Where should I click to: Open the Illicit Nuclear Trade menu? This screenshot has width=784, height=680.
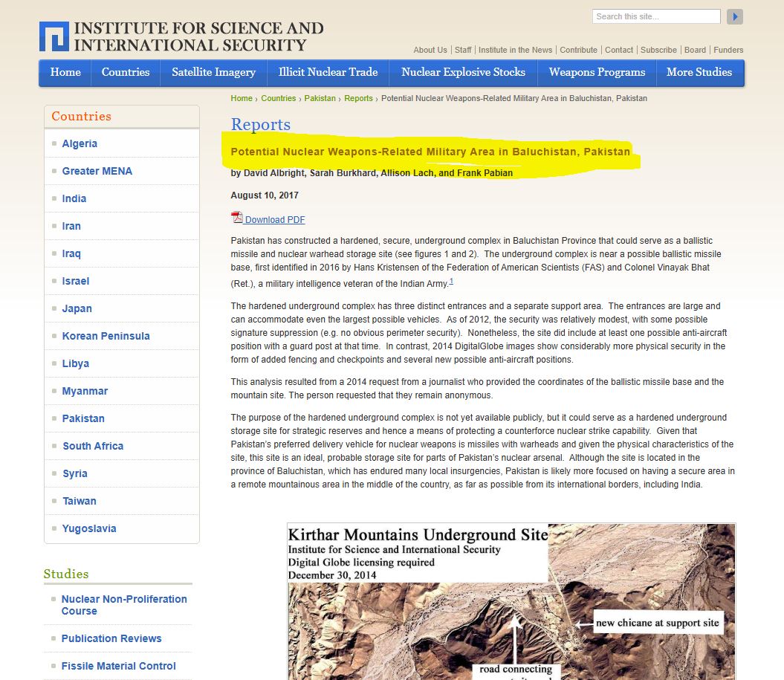pyautogui.click(x=328, y=73)
